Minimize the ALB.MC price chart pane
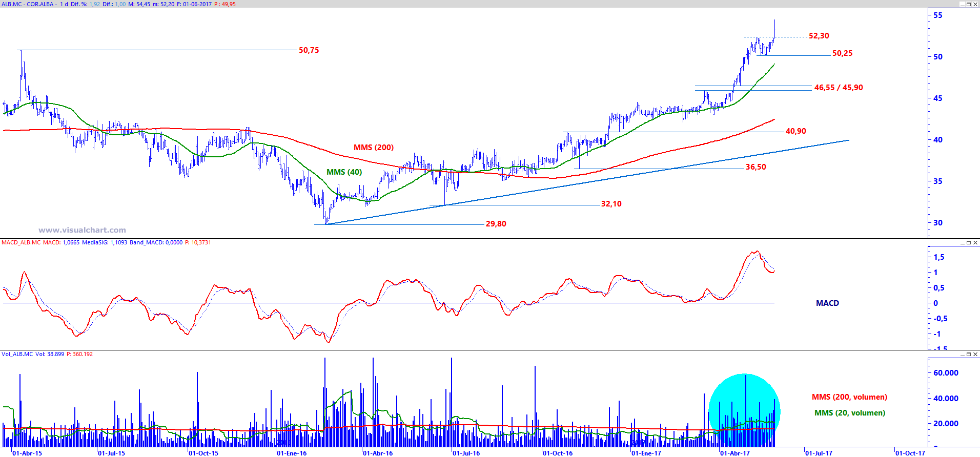 (962, 4)
